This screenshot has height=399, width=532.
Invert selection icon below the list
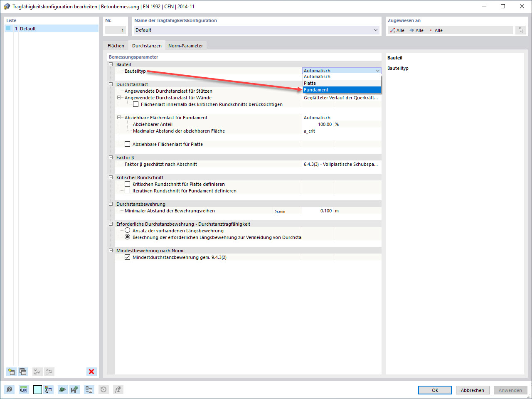pyautogui.click(x=49, y=372)
